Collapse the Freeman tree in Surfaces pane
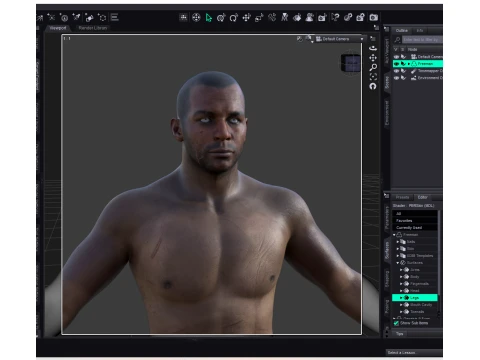This screenshot has height=360, width=480. pos(394,235)
